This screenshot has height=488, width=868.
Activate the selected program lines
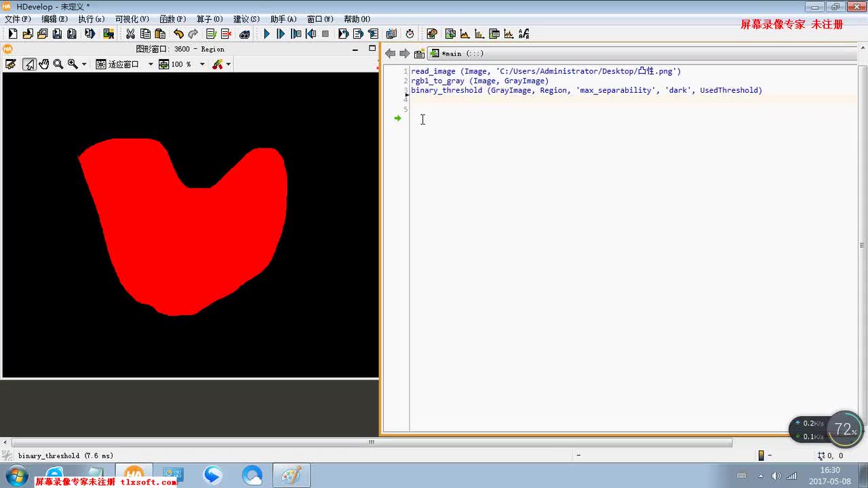(x=211, y=34)
